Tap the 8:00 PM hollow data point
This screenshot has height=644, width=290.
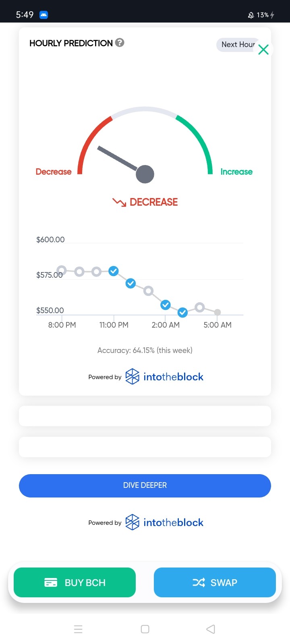[x=62, y=270]
